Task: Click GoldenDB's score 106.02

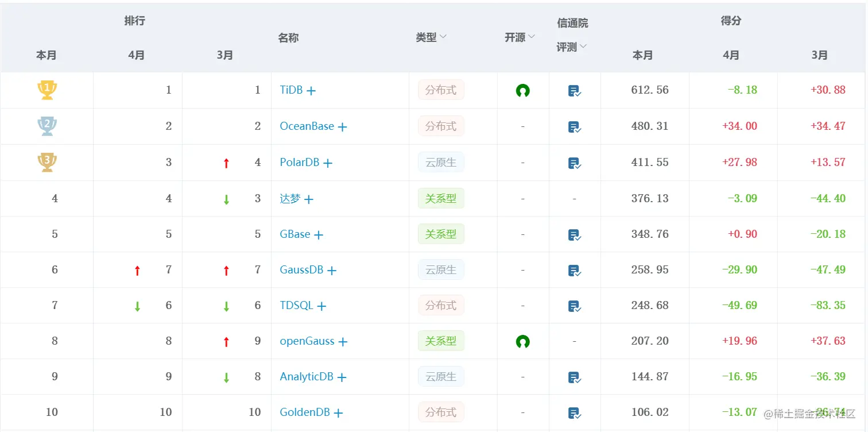Action: pyautogui.click(x=650, y=412)
